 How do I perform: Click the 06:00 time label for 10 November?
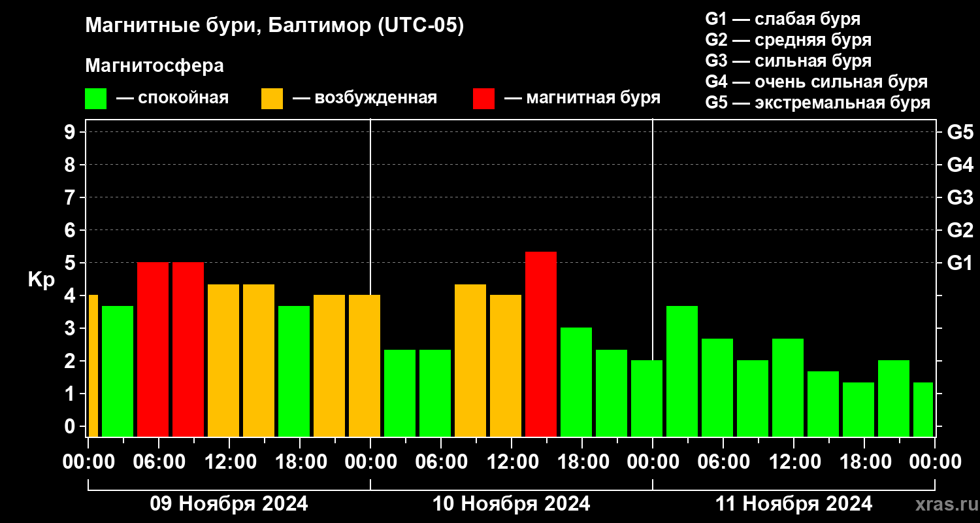pyautogui.click(x=441, y=462)
